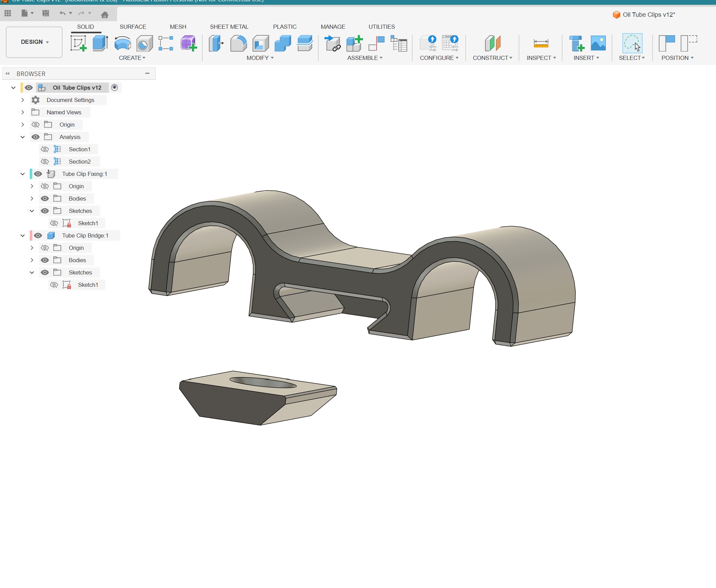This screenshot has height=588, width=716.
Task: Select the Joint tool icon
Action: click(x=376, y=43)
